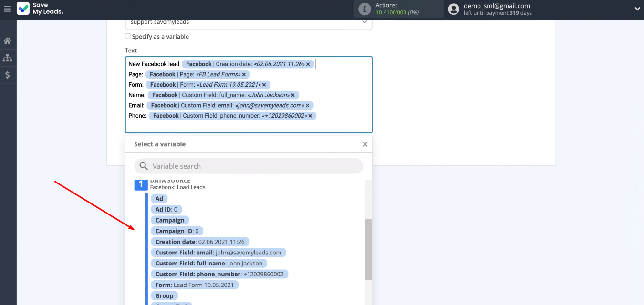644x305 pixels.
Task: Click the Data Source step number badge
Action: [141, 184]
